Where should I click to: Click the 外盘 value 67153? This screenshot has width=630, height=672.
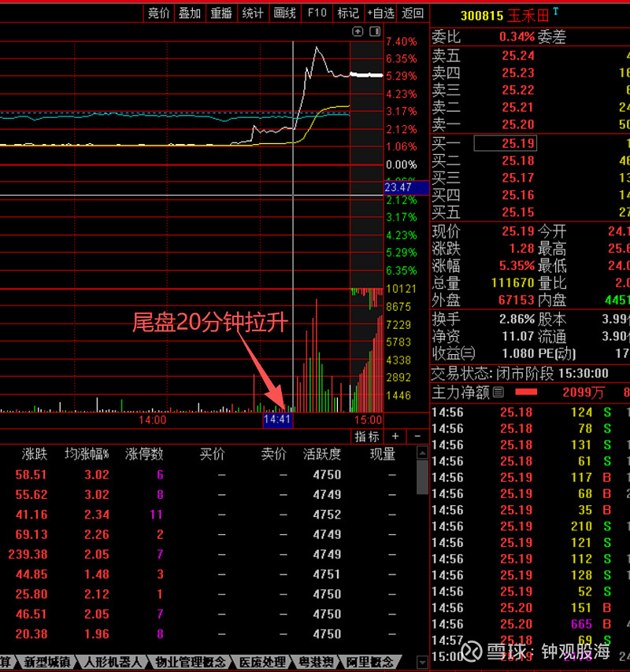(517, 301)
